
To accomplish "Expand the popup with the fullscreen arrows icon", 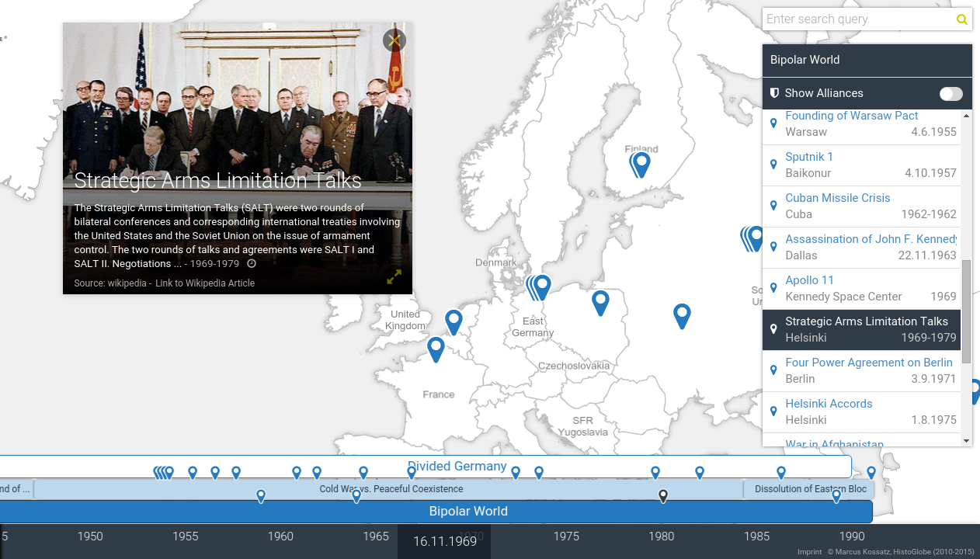I will 394,277.
